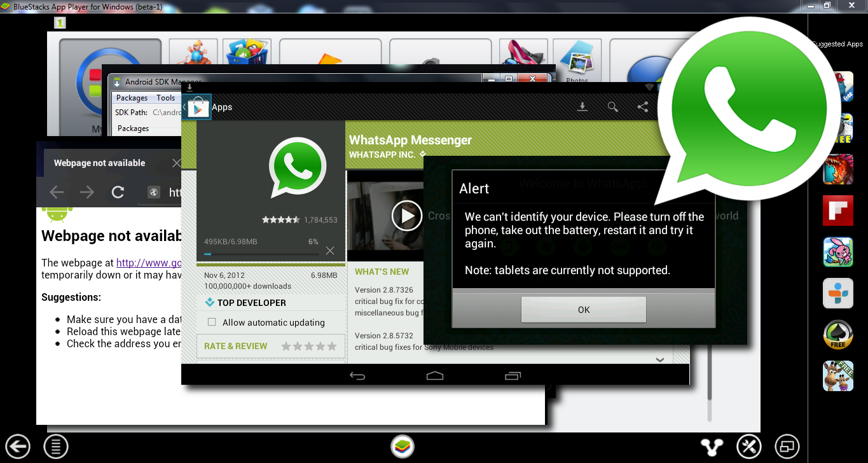Click the 100,000,000+ downloads text
Image resolution: width=868 pixels, height=463 pixels.
247,286
